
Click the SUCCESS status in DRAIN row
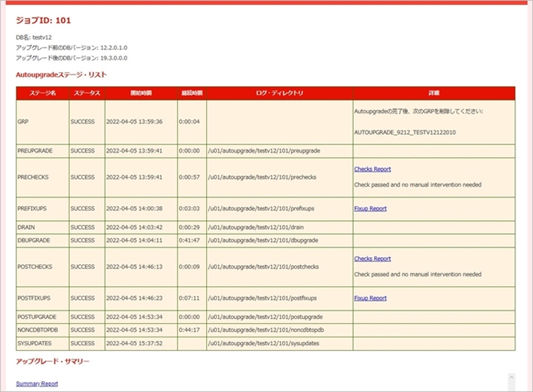(x=82, y=227)
